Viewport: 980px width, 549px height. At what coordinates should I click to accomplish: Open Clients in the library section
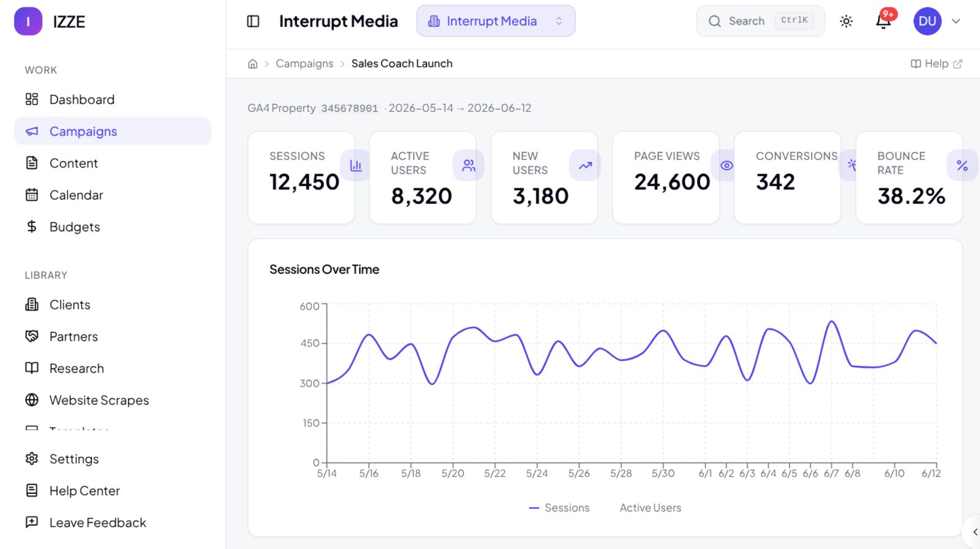click(x=113, y=305)
